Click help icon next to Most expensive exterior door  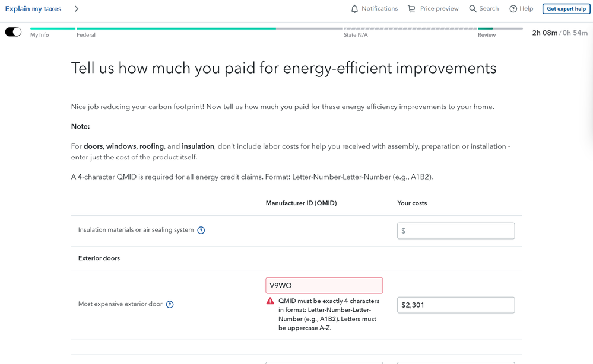(x=170, y=305)
